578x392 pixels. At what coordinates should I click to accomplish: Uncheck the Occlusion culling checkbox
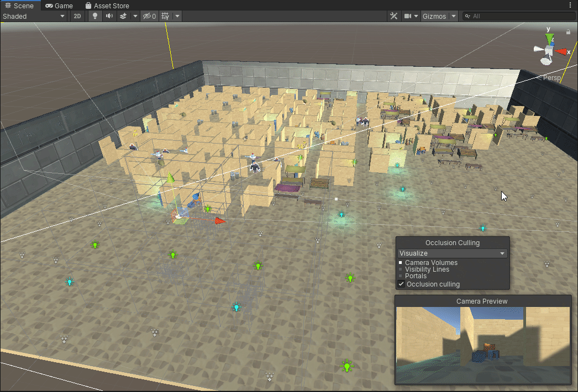coord(402,284)
